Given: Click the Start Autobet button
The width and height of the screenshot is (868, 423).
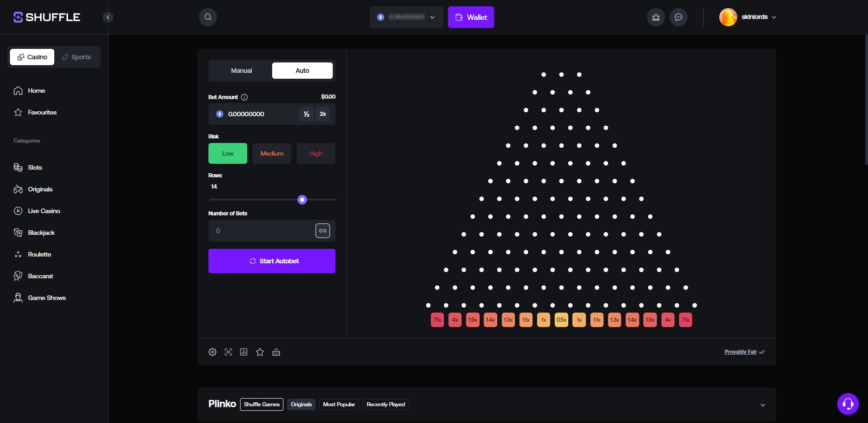Looking at the screenshot, I should click(272, 261).
